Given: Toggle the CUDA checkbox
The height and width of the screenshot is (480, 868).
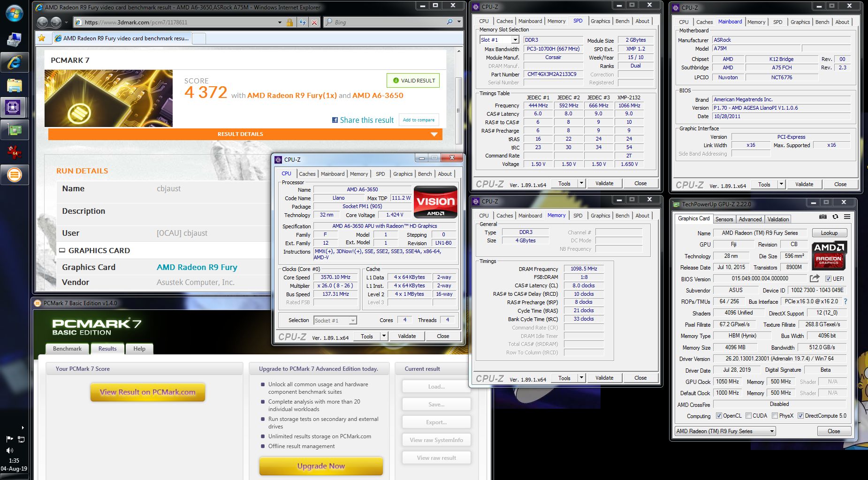Looking at the screenshot, I should point(748,416).
